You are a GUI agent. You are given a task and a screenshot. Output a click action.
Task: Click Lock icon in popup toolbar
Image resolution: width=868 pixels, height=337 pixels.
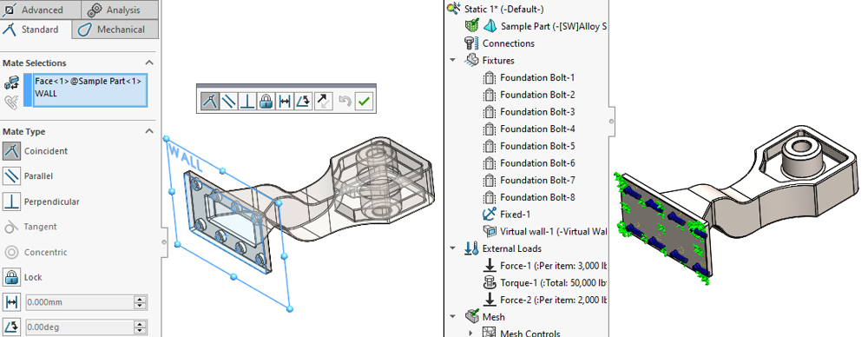tap(266, 102)
